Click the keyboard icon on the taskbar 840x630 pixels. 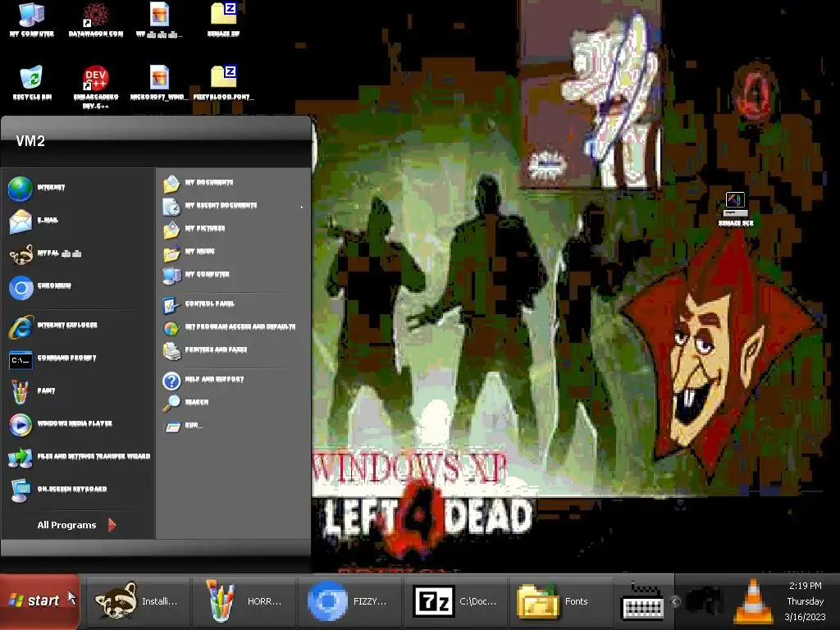(x=642, y=602)
